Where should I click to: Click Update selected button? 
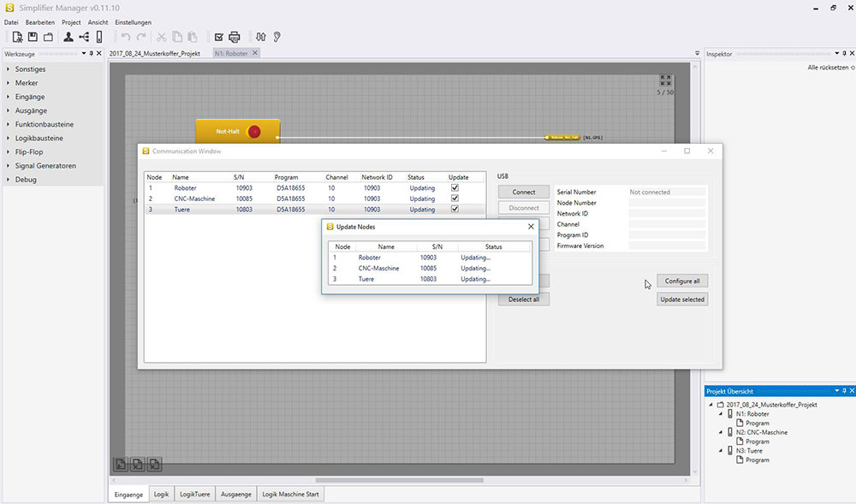click(682, 299)
